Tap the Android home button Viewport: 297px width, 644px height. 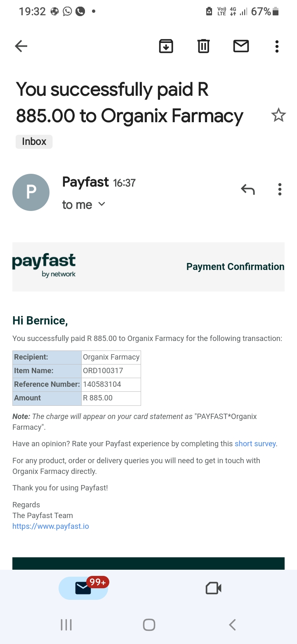pos(149,625)
